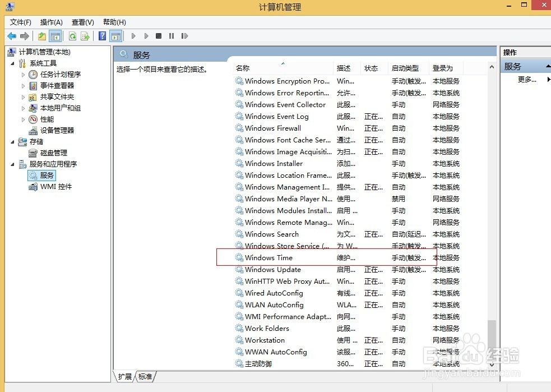551x392 pixels.
Task: Select 事件查看器 in the tree
Action: point(57,85)
